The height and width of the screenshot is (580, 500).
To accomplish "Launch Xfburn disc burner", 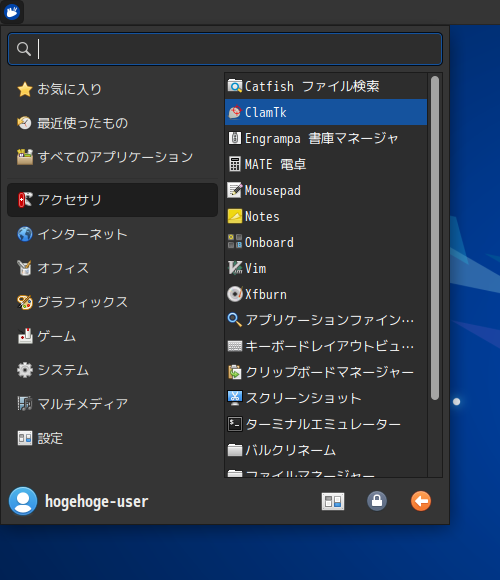I will pyautogui.click(x=326, y=294).
